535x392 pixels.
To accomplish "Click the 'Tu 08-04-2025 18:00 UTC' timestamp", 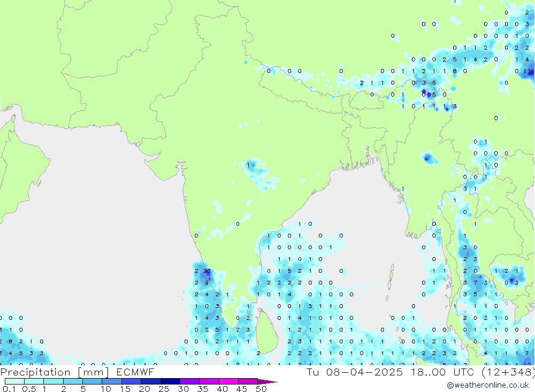I will pos(390,372).
